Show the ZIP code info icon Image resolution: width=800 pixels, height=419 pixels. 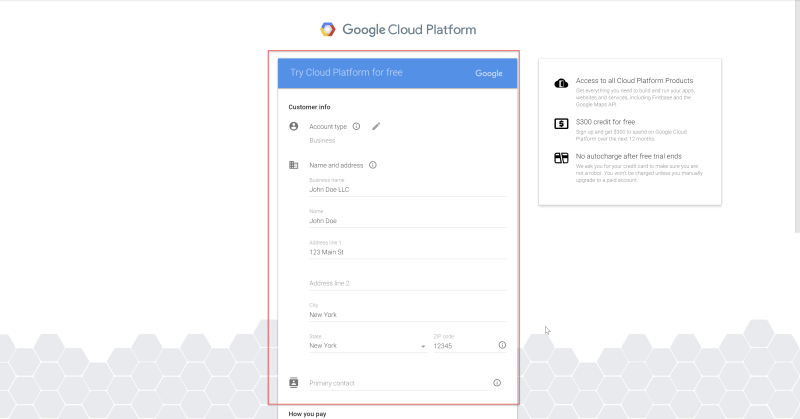coord(502,345)
